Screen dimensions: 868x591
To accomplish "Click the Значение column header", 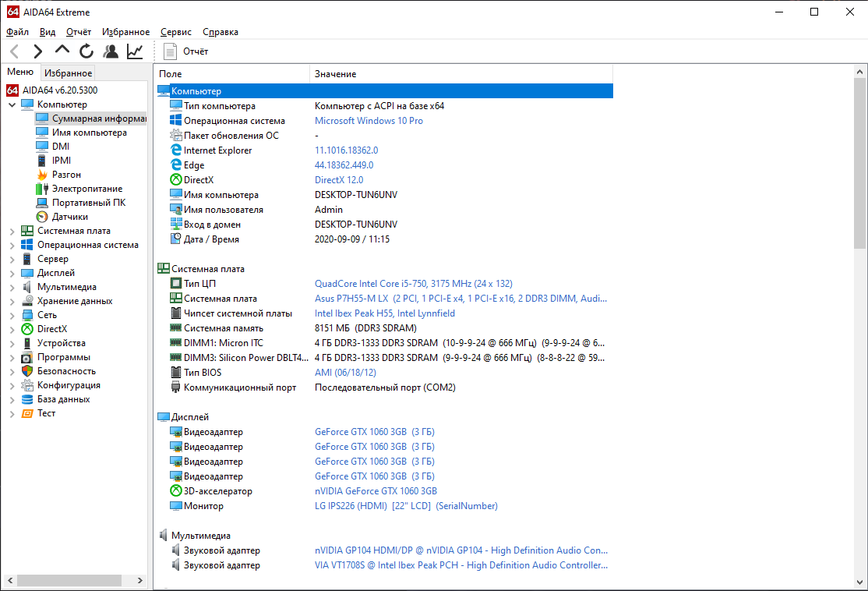I will point(461,73).
